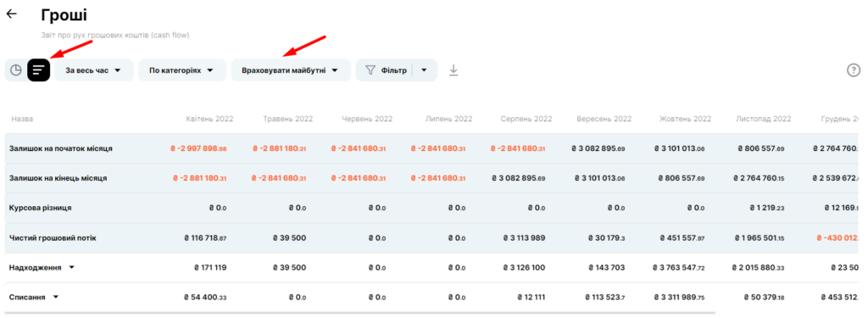
Task: Select the Курсова різниця row label
Action: pos(41,208)
